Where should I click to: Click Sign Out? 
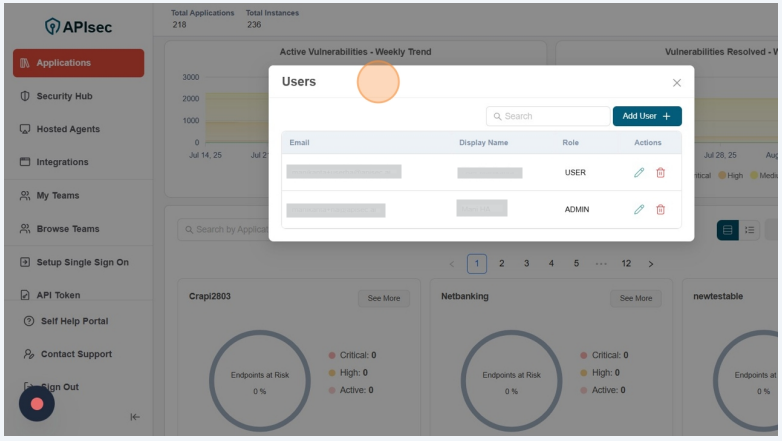[x=60, y=387]
